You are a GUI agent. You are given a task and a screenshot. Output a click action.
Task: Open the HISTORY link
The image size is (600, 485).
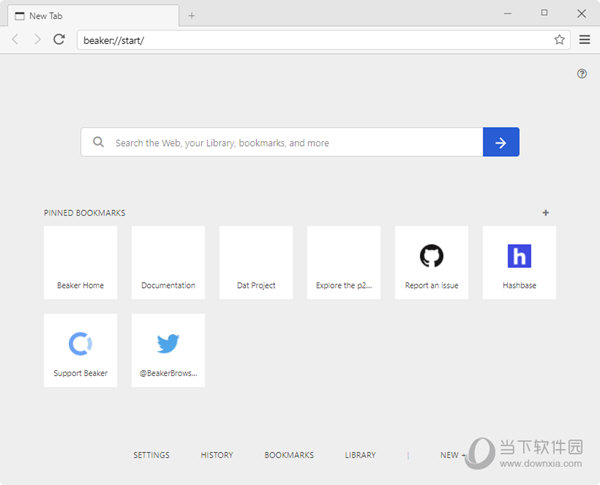pyautogui.click(x=216, y=455)
